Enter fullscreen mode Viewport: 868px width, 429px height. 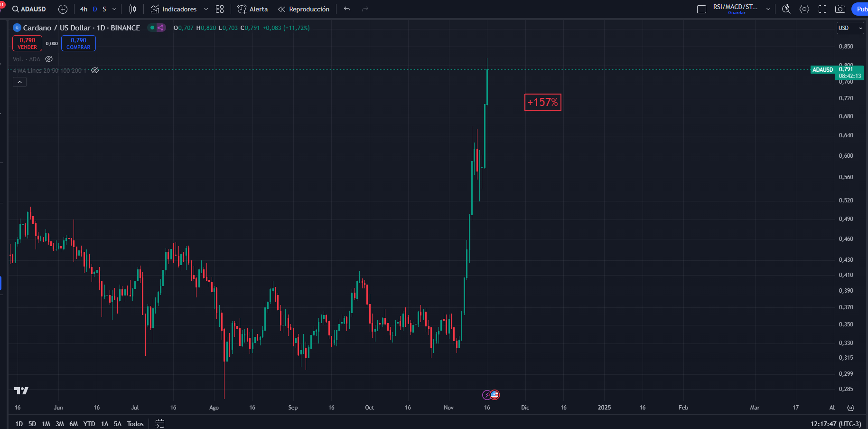coord(822,9)
